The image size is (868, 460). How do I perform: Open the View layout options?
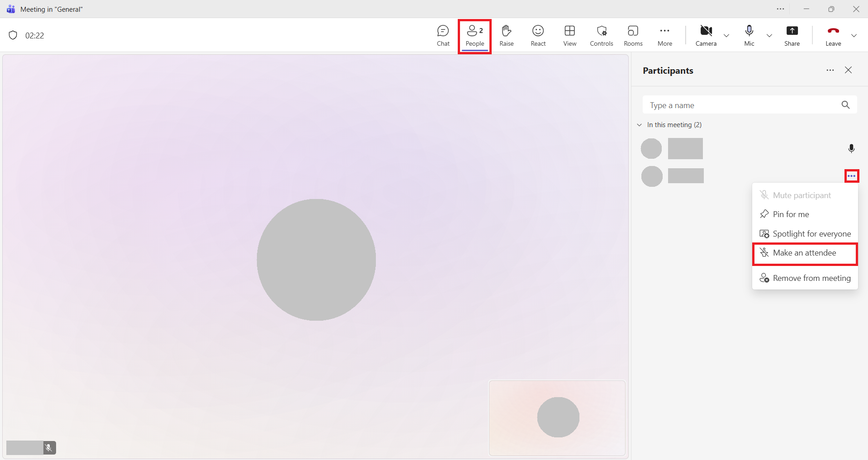coord(569,36)
